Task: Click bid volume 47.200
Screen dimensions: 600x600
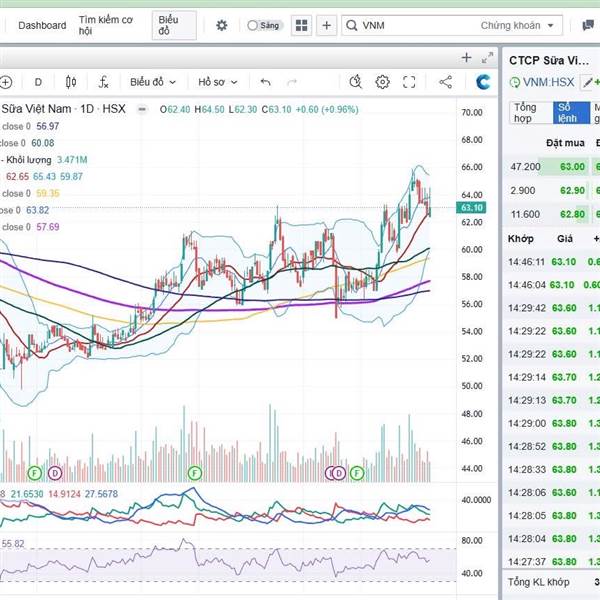Action: pos(525,167)
